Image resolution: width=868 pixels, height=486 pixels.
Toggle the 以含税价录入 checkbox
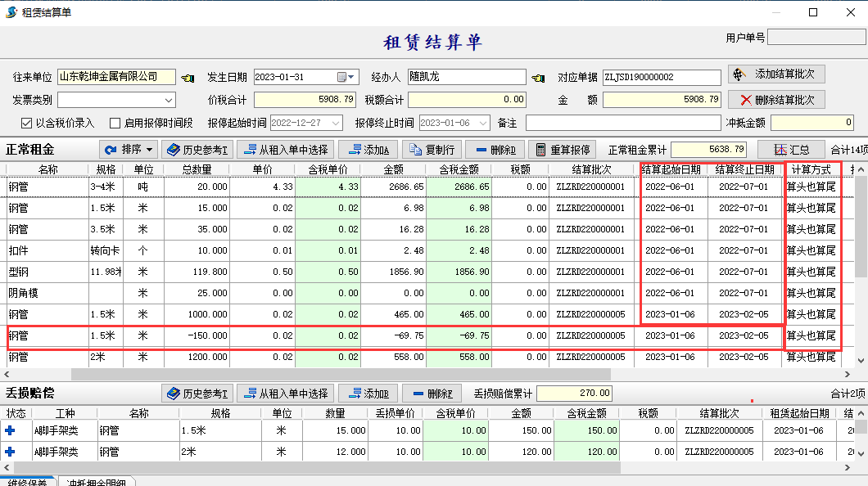[x=27, y=123]
